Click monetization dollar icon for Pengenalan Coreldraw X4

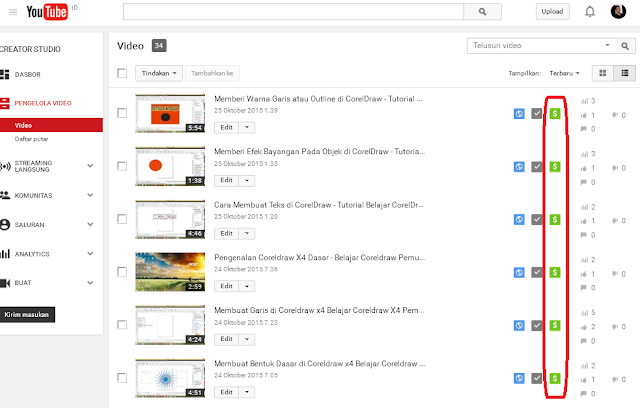pos(555,272)
